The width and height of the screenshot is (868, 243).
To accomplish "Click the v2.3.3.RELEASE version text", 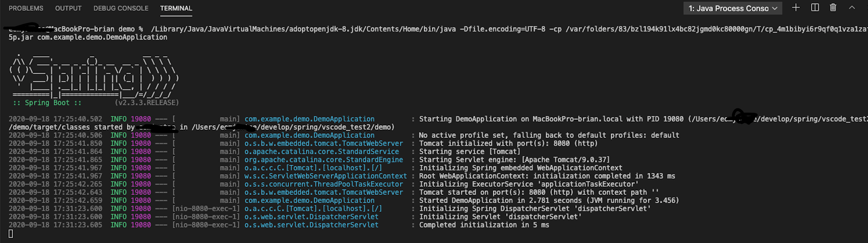I will [x=147, y=103].
